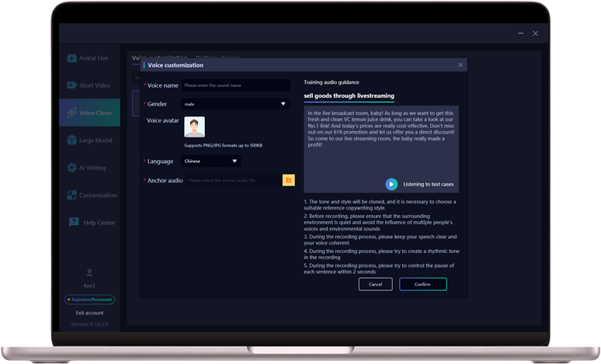Viewport: 601px width, 364px height.
Task: Open Avatar Live from the sidebar
Action: pos(90,58)
